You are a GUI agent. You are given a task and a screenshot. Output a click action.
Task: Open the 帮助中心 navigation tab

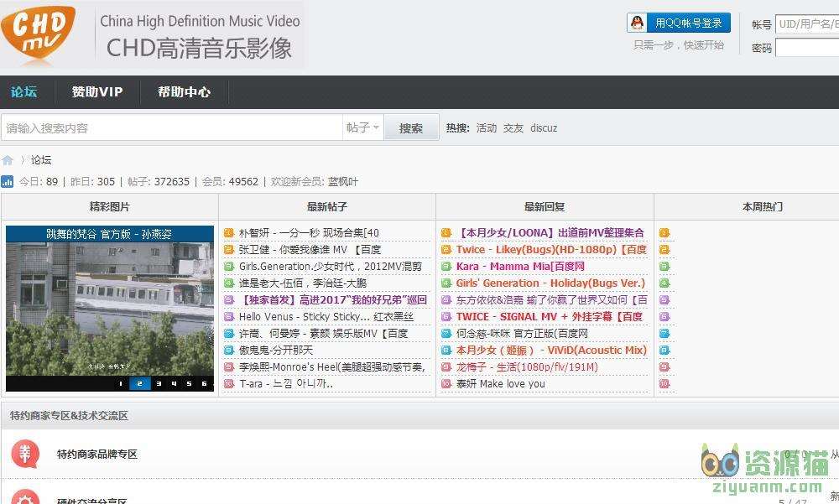click(184, 92)
